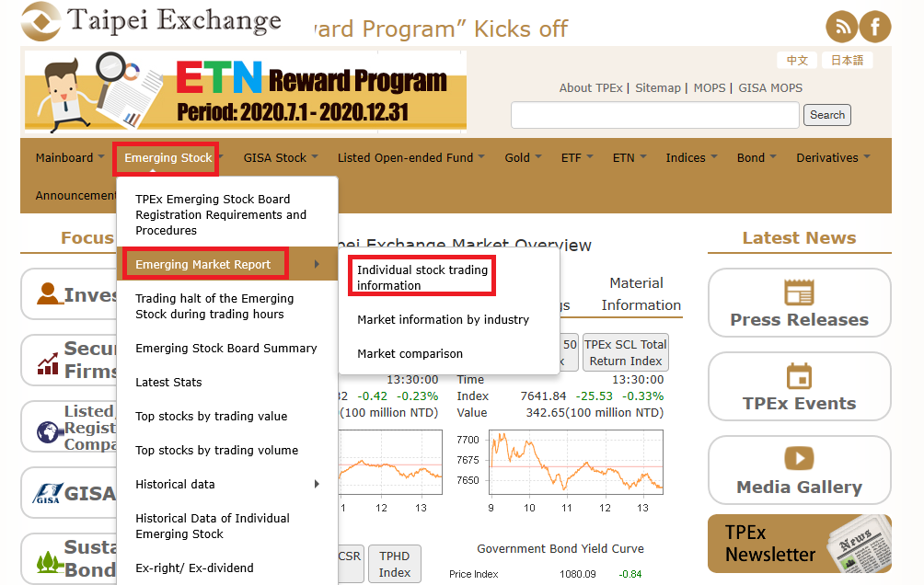The width and height of the screenshot is (924, 585).
Task: Open the Press Releases link
Action: pos(799,319)
